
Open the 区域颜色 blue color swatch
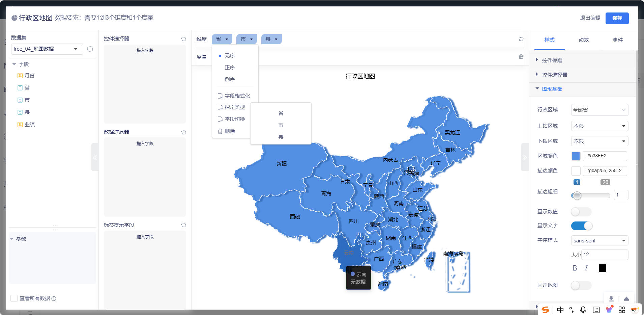pos(576,156)
